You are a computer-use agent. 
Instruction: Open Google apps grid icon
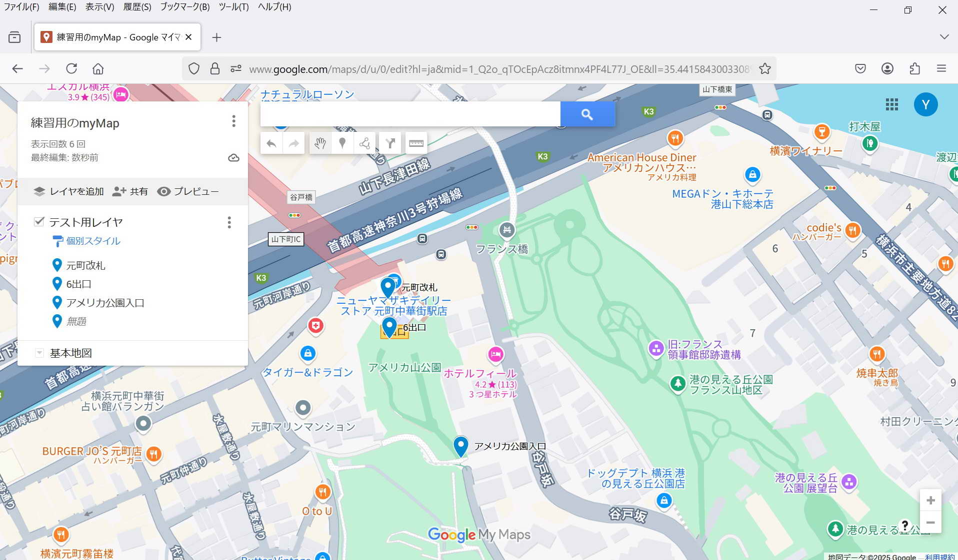(x=892, y=104)
